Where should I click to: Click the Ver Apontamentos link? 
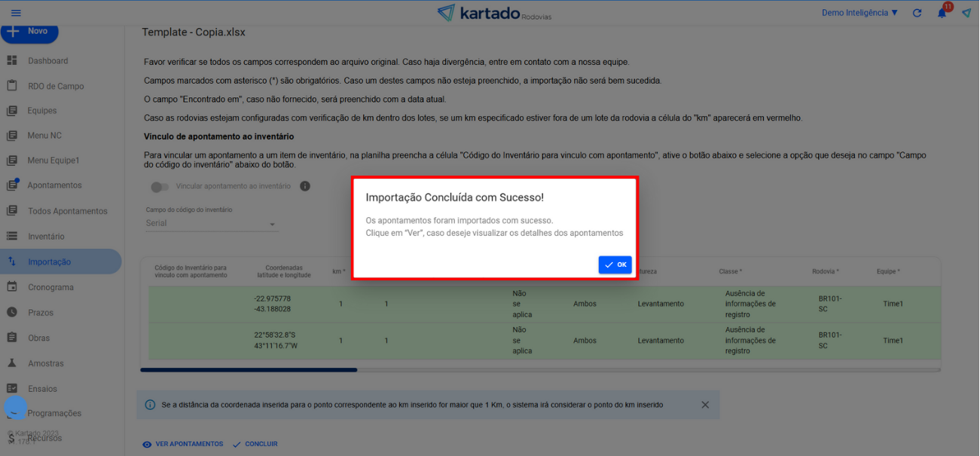182,444
